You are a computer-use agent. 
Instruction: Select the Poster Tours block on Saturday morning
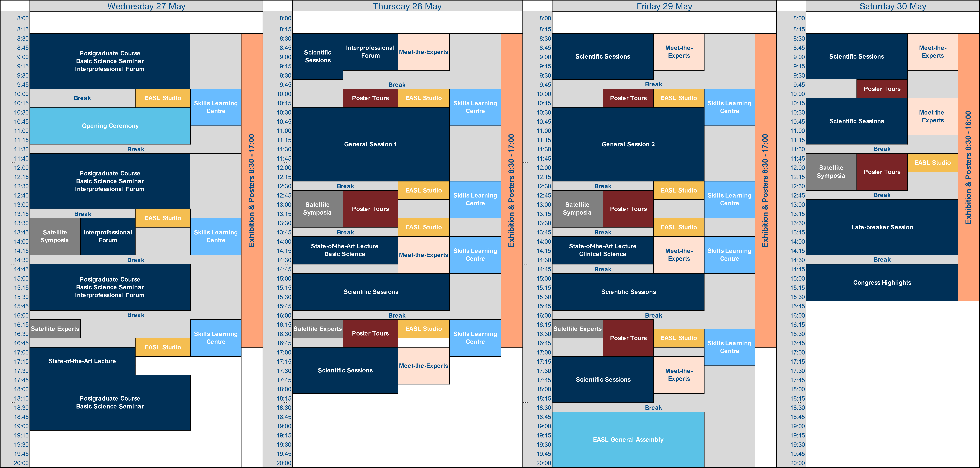pyautogui.click(x=882, y=89)
